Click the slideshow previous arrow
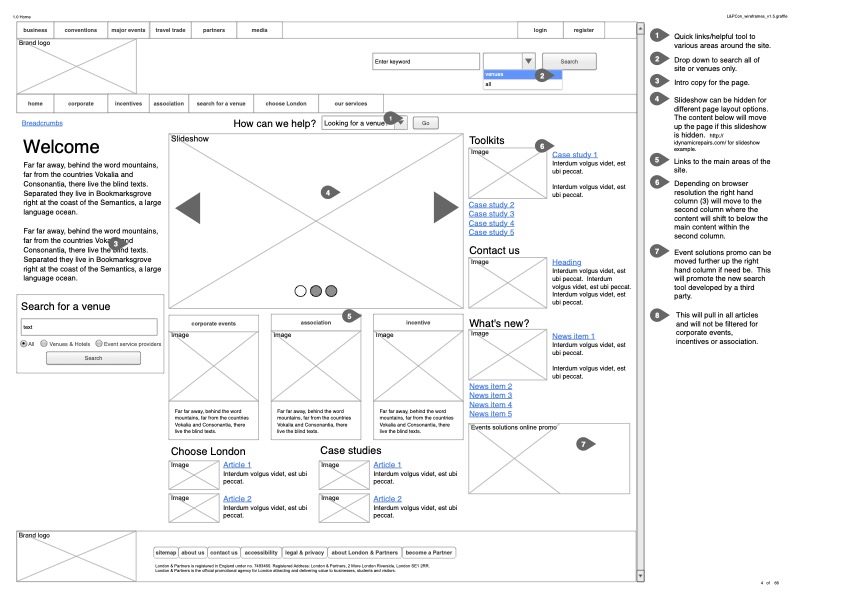The width and height of the screenshot is (841, 595). pyautogui.click(x=188, y=208)
